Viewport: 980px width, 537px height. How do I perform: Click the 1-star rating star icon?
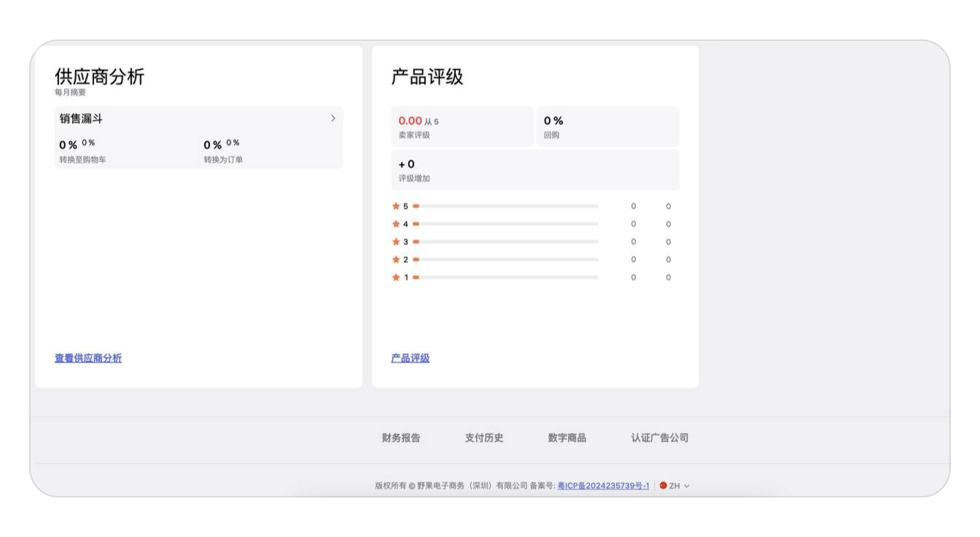coord(396,277)
